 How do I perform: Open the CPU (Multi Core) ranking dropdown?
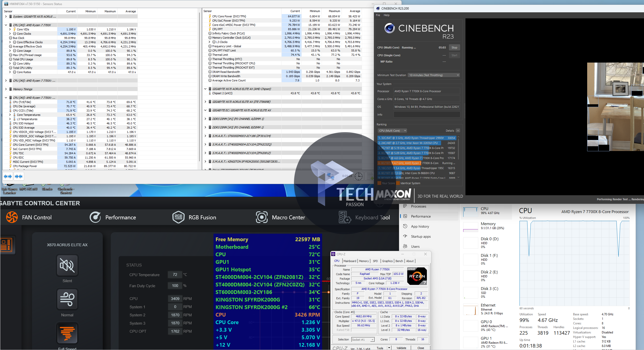[x=392, y=131]
